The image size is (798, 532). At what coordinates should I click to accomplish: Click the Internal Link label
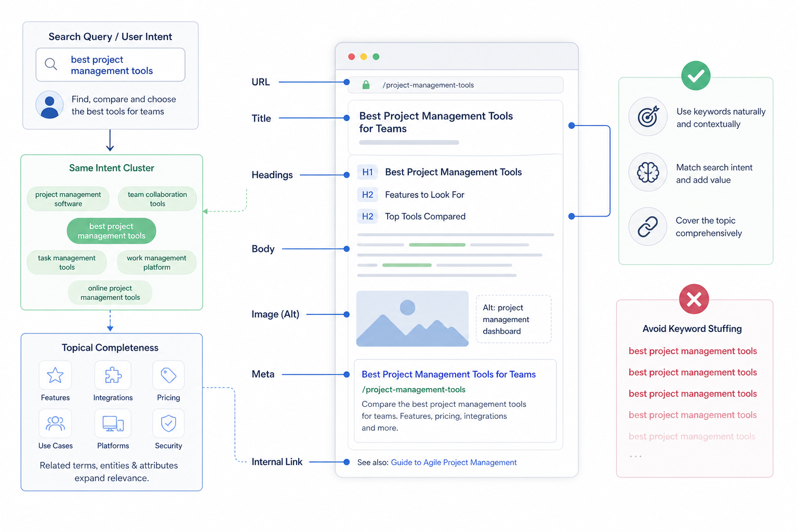click(277, 462)
